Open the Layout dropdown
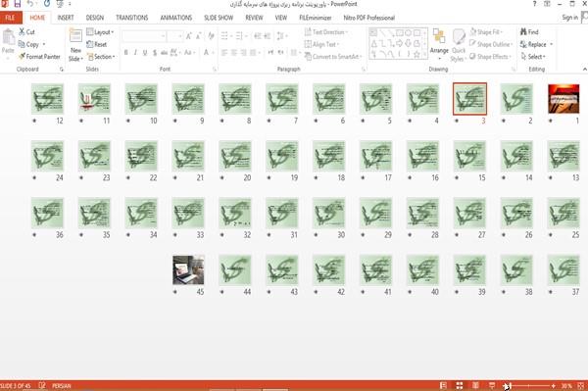Screen dimensions: 588x391 pos(100,32)
